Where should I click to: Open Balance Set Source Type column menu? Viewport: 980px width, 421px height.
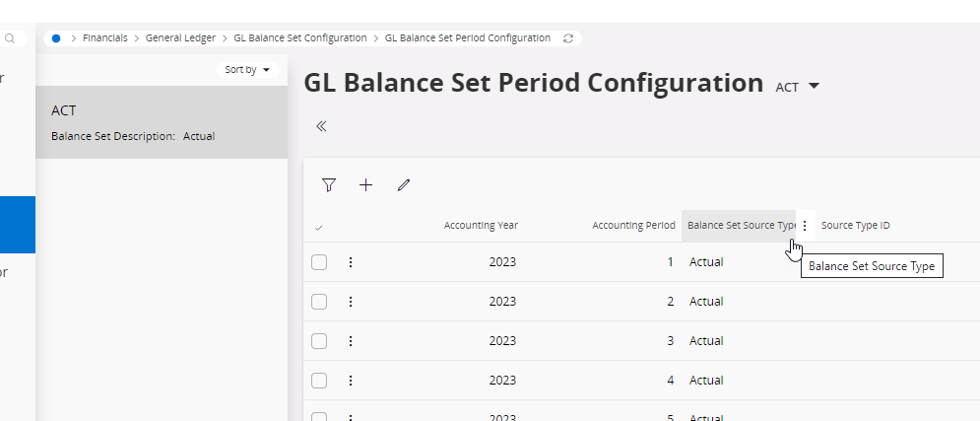(x=805, y=226)
